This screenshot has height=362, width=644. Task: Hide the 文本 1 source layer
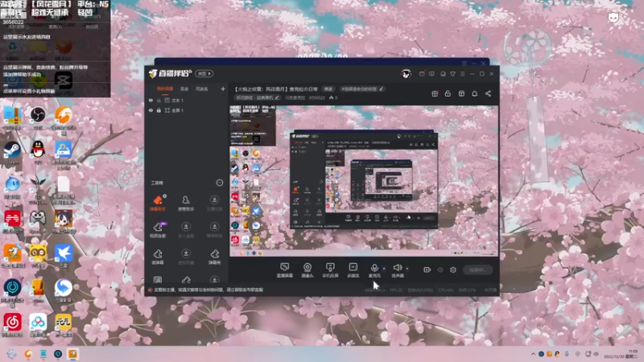[151, 100]
